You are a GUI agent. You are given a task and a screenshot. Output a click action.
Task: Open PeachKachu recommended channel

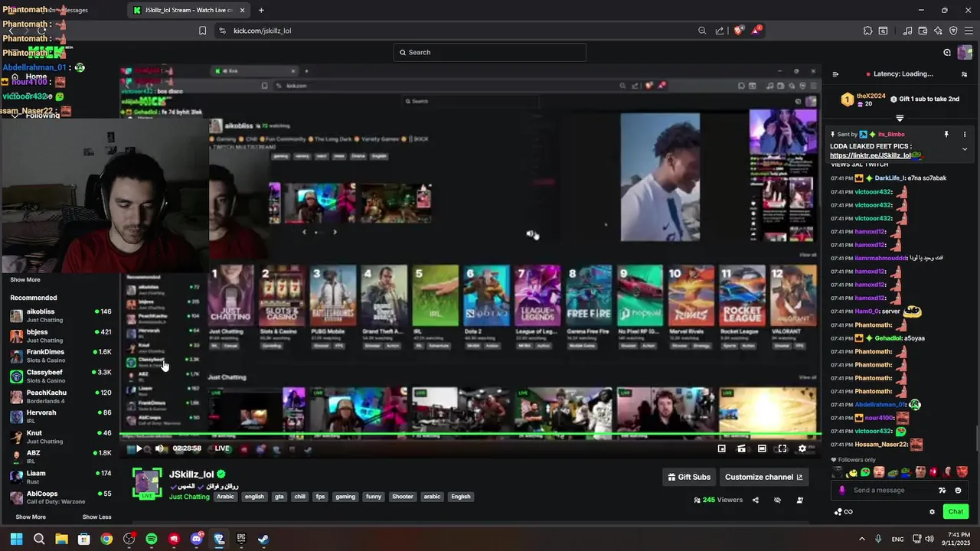point(60,396)
